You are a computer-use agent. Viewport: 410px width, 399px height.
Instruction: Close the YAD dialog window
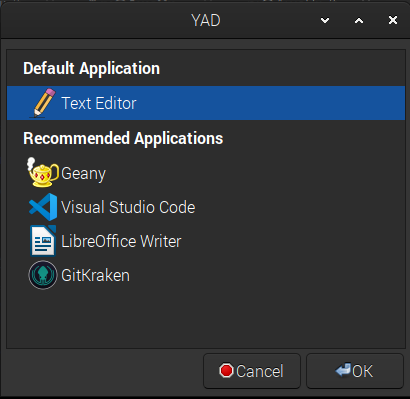393,20
